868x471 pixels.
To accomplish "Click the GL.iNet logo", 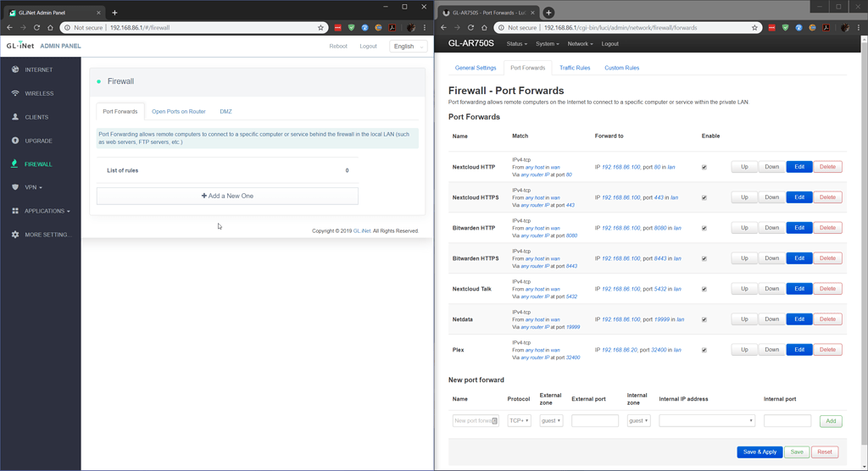I will coord(20,46).
